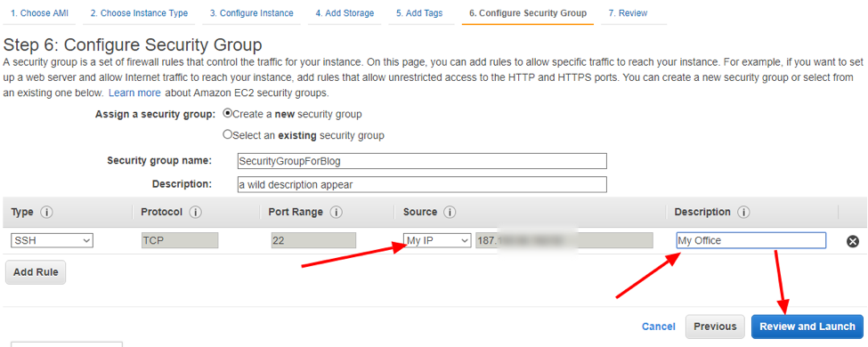This screenshot has width=868, height=347.
Task: Jump to 7. Review step
Action: [628, 13]
